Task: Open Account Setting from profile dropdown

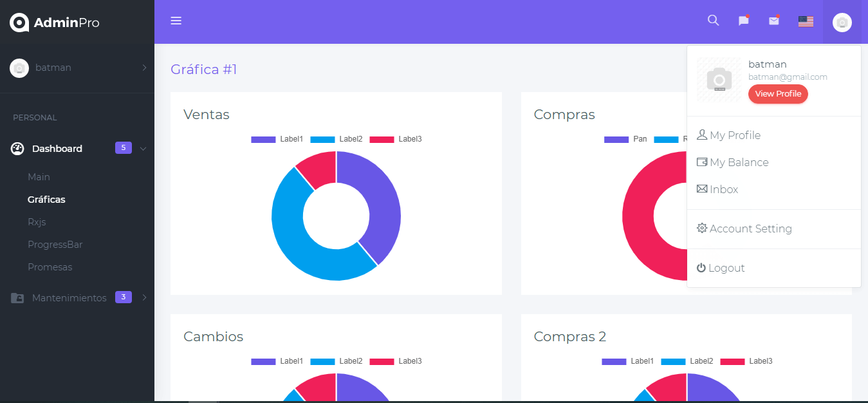Action: (750, 229)
